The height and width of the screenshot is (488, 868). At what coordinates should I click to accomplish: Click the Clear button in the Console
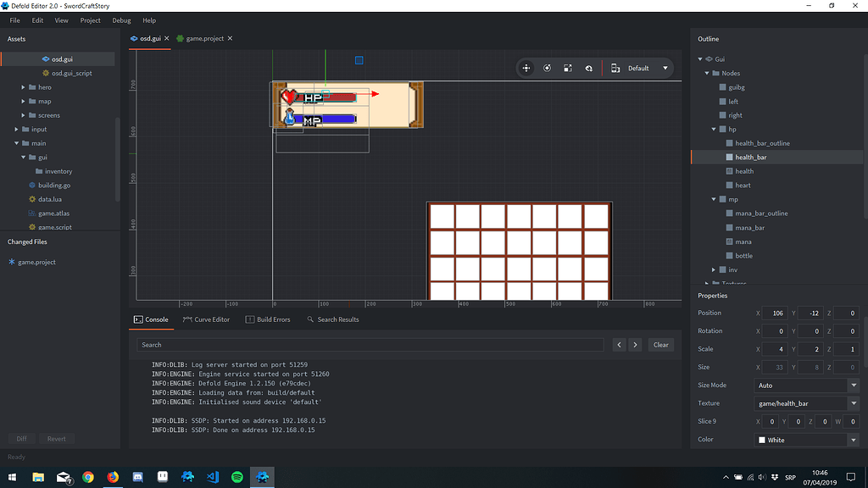tap(660, 345)
